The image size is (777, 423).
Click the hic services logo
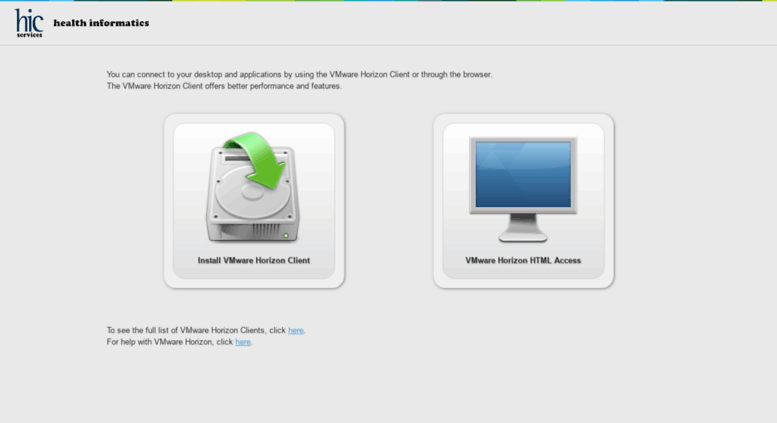click(x=29, y=23)
